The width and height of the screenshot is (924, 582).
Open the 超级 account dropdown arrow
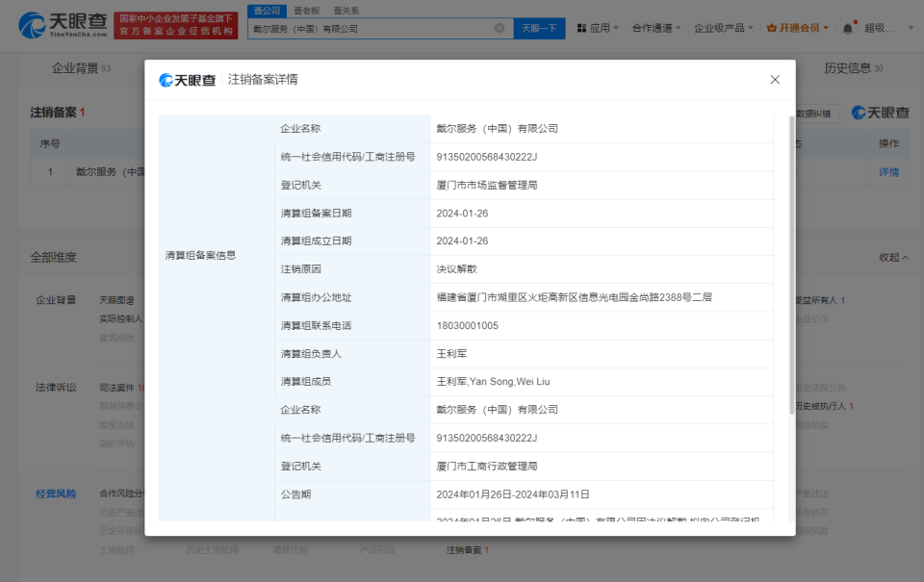click(x=910, y=27)
